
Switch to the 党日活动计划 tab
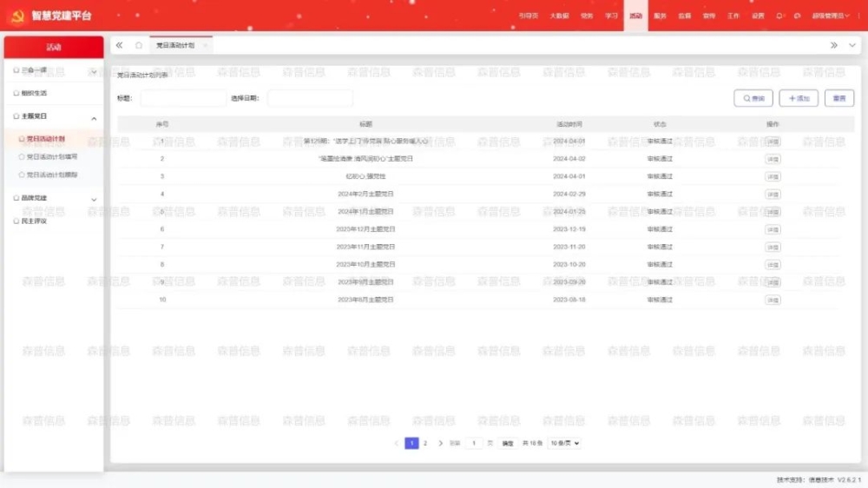tap(175, 45)
